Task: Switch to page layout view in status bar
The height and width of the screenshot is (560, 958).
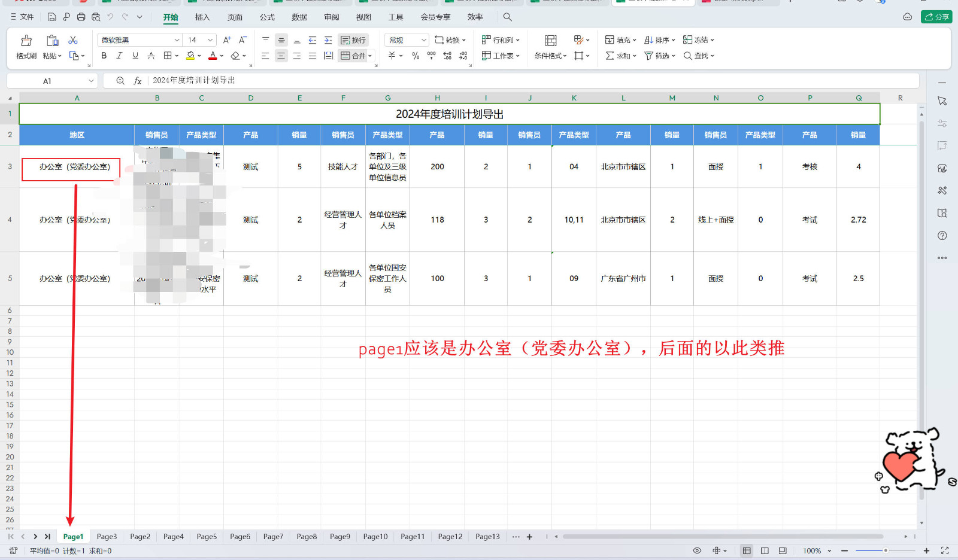Action: coord(765,550)
